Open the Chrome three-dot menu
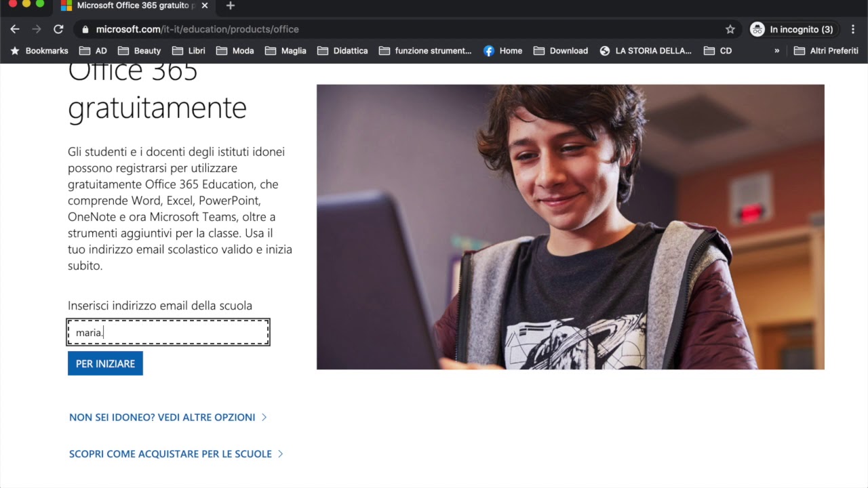The height and width of the screenshot is (488, 868). (x=853, y=29)
